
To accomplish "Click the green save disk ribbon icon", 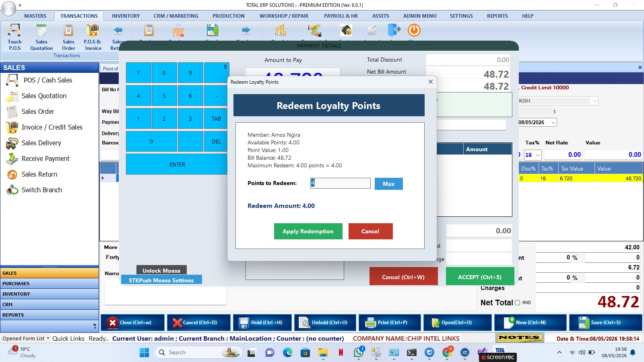I will click(x=212, y=30).
